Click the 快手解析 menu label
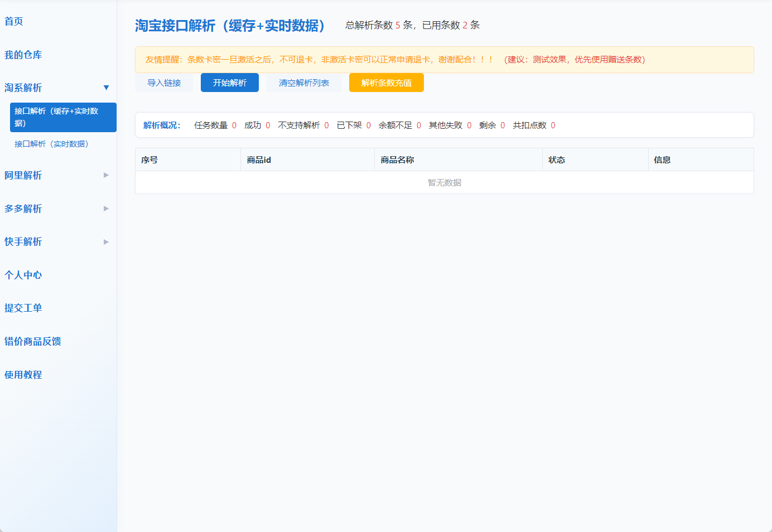The height and width of the screenshot is (532, 772). tap(23, 241)
